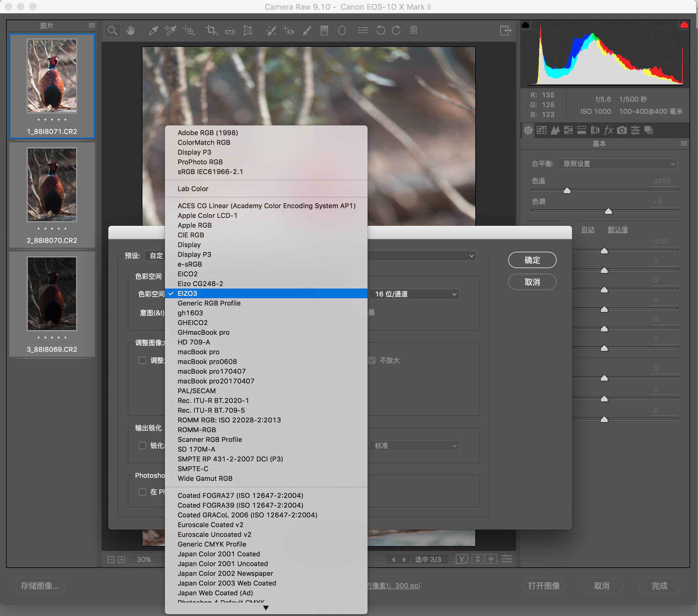
Task: Choose Adobe RGB (1998) from list
Action: coord(266,133)
